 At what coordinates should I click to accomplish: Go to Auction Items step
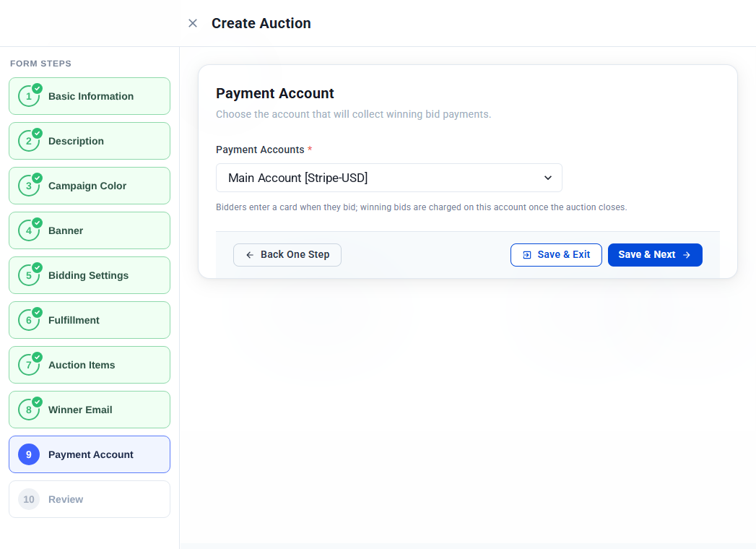point(90,365)
